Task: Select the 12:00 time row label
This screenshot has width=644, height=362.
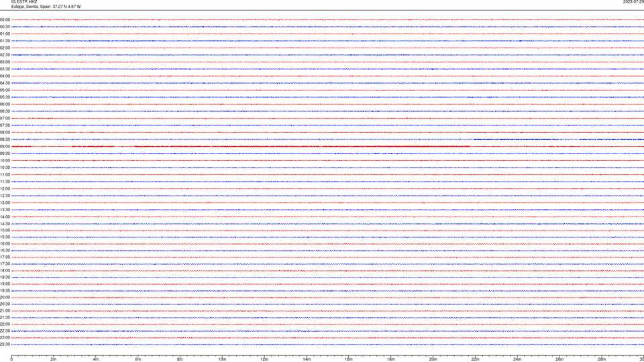Action: coord(5,189)
